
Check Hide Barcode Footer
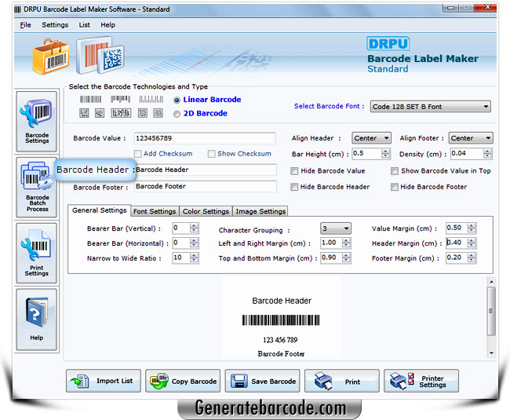394,187
